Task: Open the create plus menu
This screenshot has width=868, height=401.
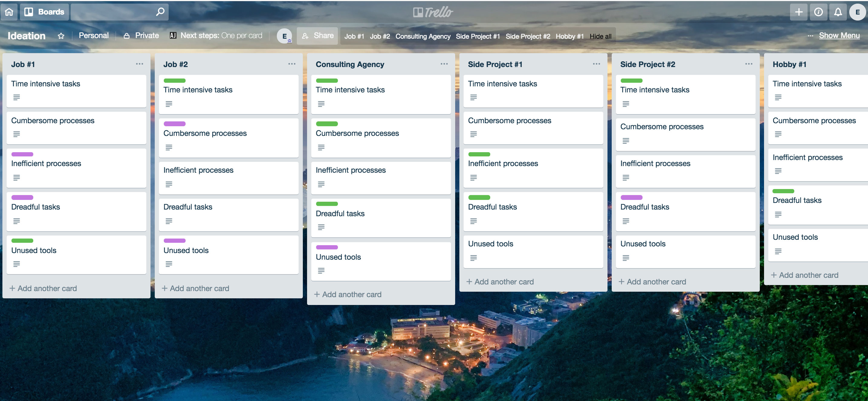Action: coord(798,12)
